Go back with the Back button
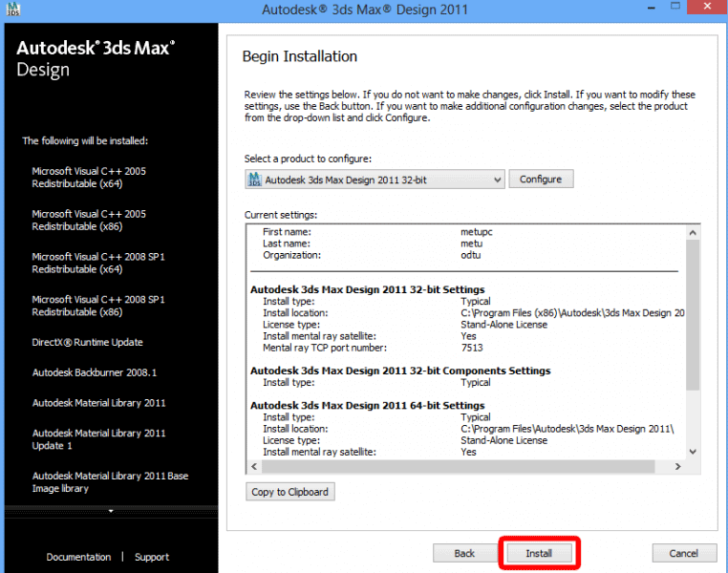Viewport: 728px width, 573px height. click(464, 553)
